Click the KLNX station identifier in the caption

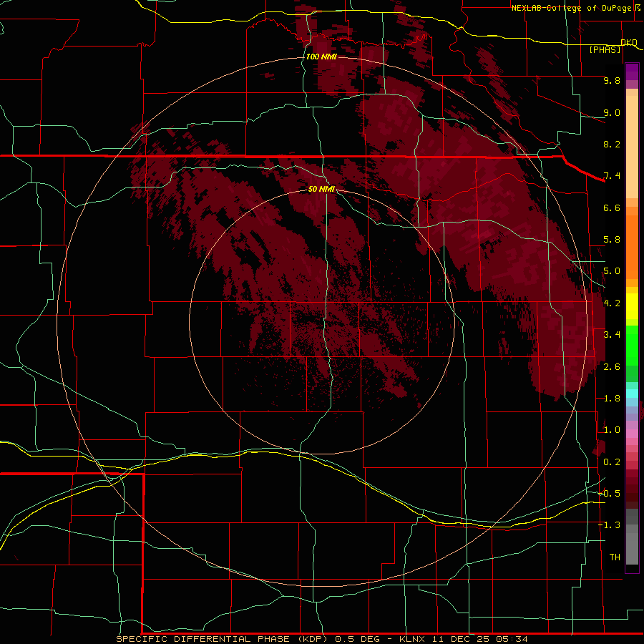[414, 639]
